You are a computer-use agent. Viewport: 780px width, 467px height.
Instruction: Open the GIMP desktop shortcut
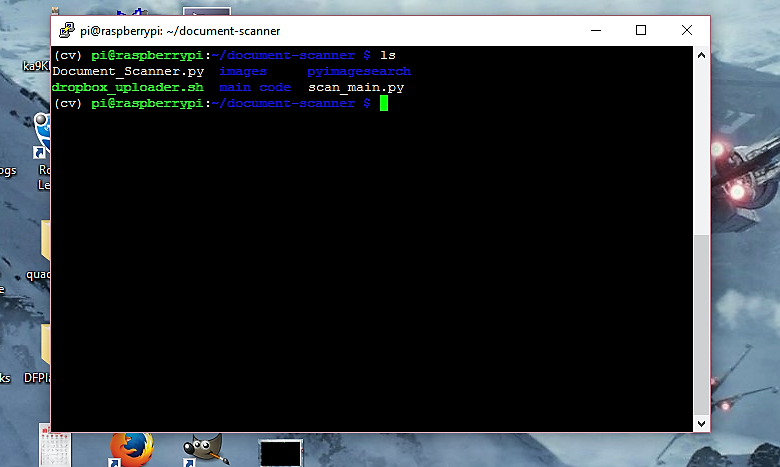tap(205, 450)
